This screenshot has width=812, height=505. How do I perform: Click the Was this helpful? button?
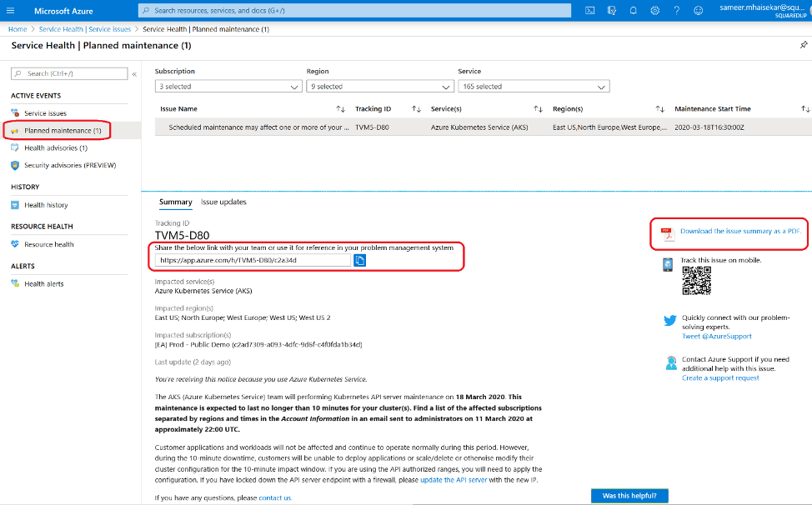[x=629, y=496]
